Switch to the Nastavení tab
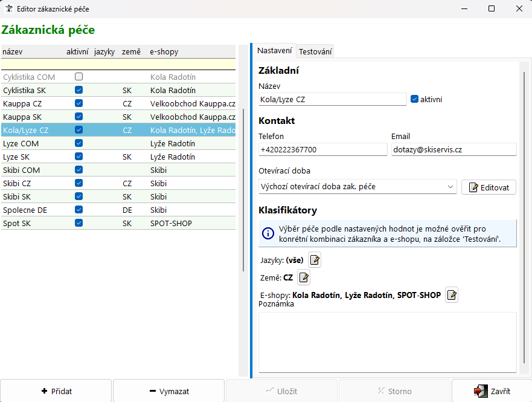Viewport: 532px width, 402px height. click(x=274, y=51)
